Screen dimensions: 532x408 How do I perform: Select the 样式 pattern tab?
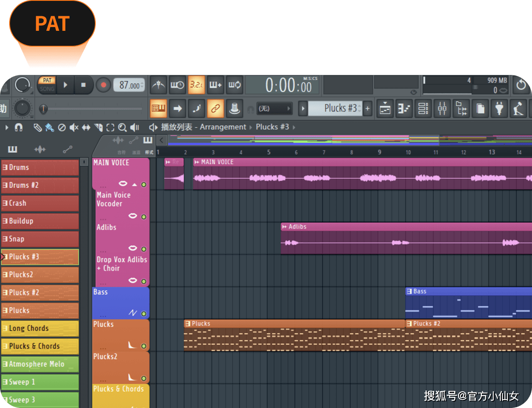pyautogui.click(x=149, y=152)
